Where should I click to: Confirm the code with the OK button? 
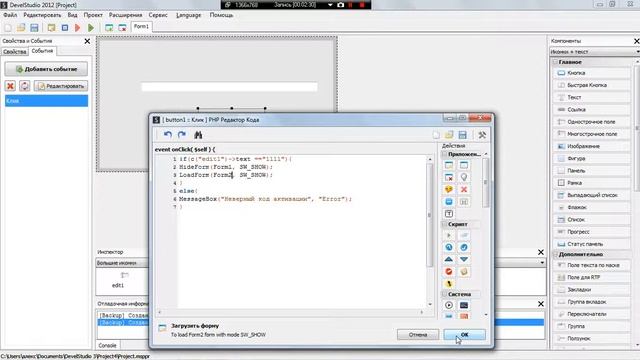464,335
